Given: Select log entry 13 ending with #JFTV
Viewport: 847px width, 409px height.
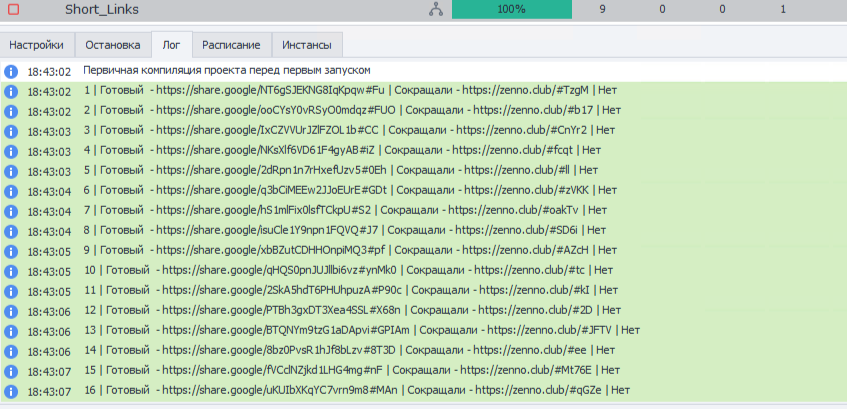Looking at the screenshot, I should point(362,330).
